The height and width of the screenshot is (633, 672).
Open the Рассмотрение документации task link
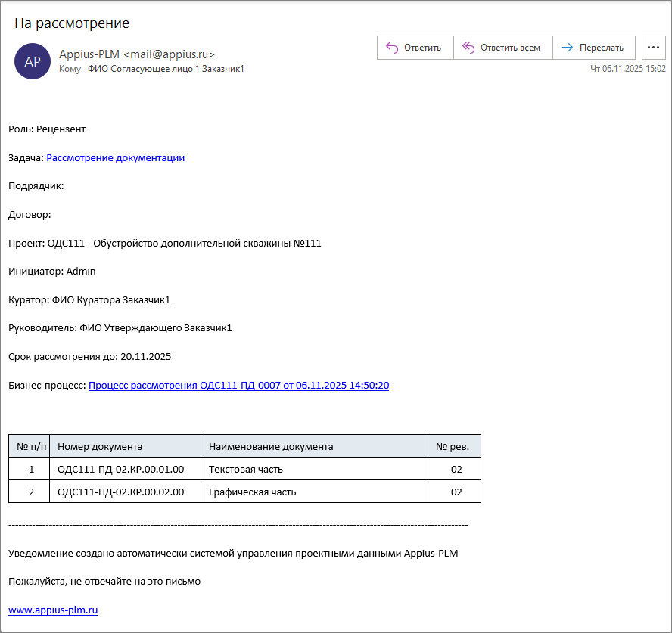tap(115, 158)
